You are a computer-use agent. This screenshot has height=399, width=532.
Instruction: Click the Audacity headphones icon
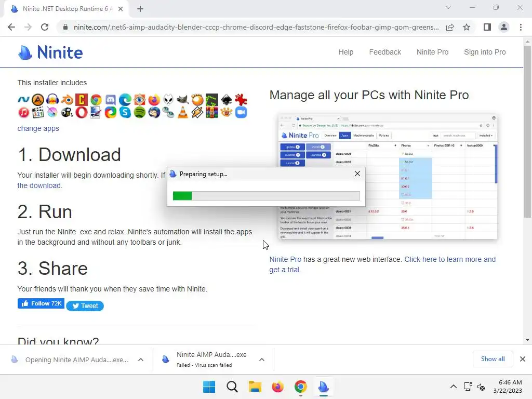click(52, 100)
